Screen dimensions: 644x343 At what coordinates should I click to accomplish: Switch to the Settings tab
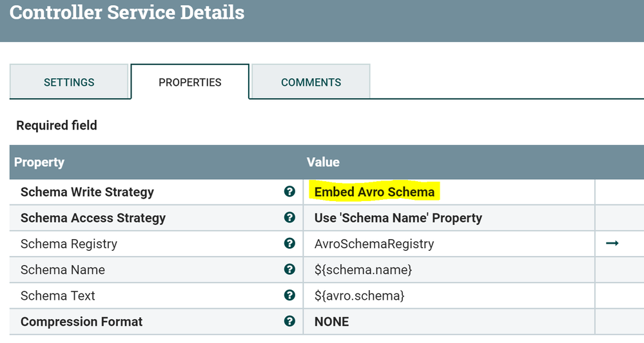[69, 83]
